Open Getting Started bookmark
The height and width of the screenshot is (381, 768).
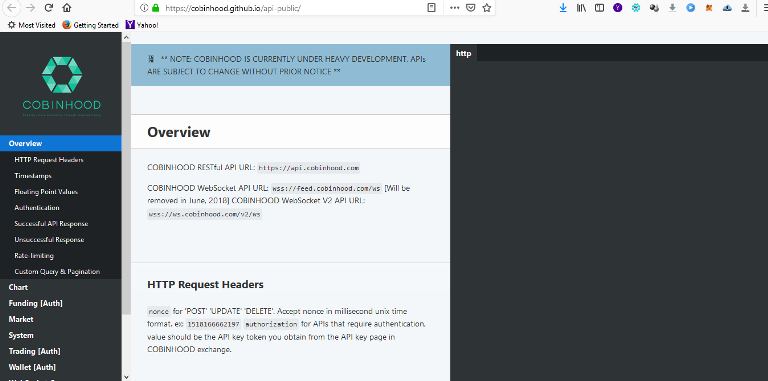coord(91,25)
